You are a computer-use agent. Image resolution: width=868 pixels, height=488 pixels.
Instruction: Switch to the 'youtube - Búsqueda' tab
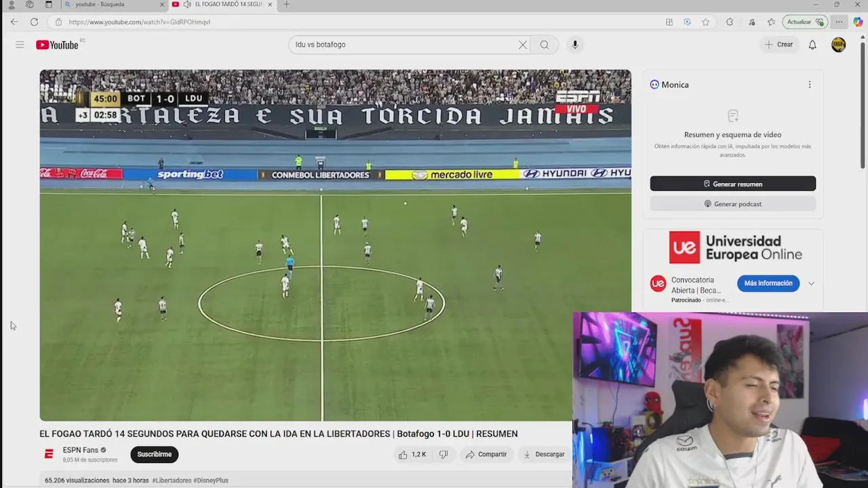[114, 5]
